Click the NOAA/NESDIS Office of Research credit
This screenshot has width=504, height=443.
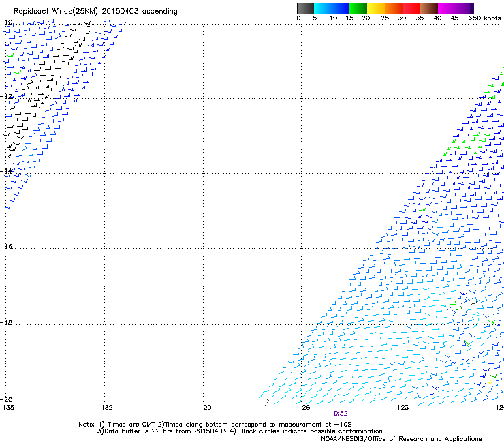click(401, 439)
